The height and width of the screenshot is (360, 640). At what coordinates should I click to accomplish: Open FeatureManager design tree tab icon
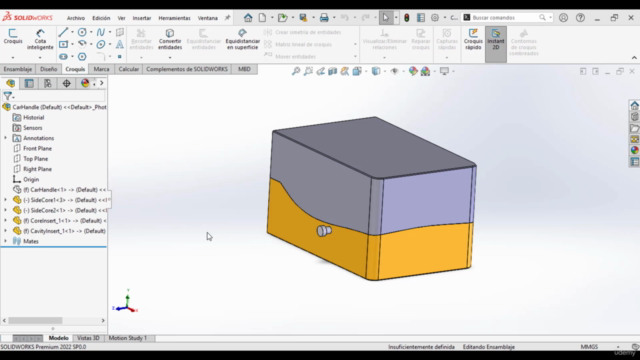point(11,83)
